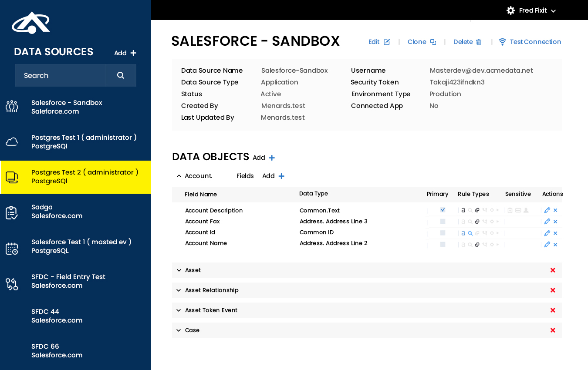Expand the Asset Token Event data object
The width and height of the screenshot is (588, 370).
[179, 310]
